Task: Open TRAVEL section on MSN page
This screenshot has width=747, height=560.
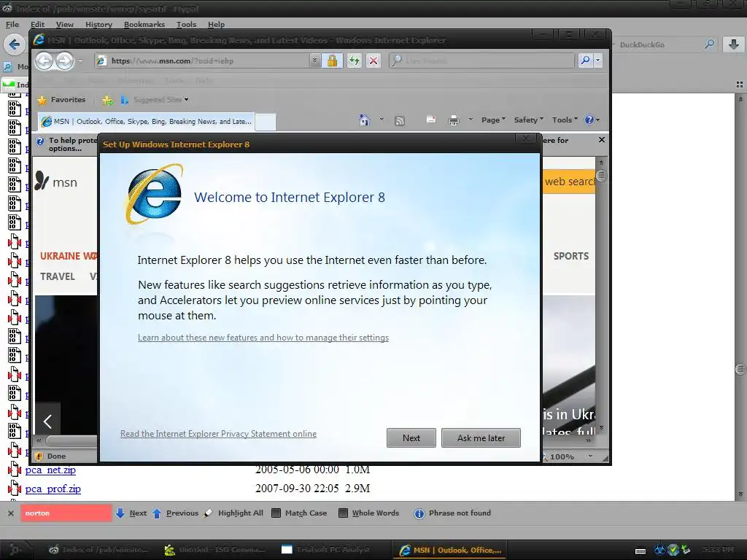Action: [57, 276]
